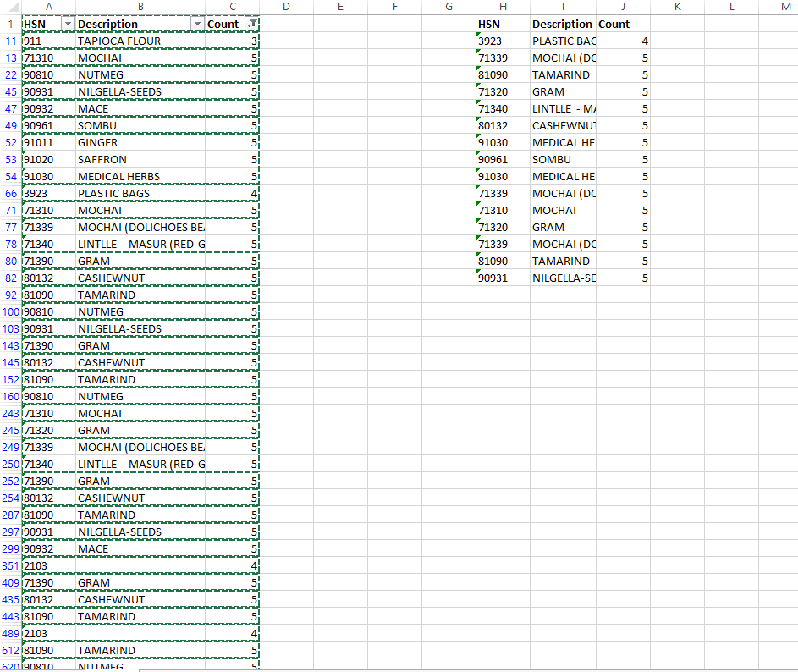Image resolution: width=798 pixels, height=672 pixels.
Task: Open the HSN column filter dropdown
Action: point(68,24)
